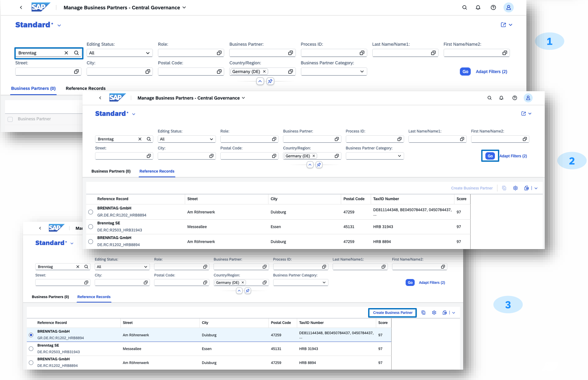Open the value help for the Role field in the top panel

click(219, 53)
